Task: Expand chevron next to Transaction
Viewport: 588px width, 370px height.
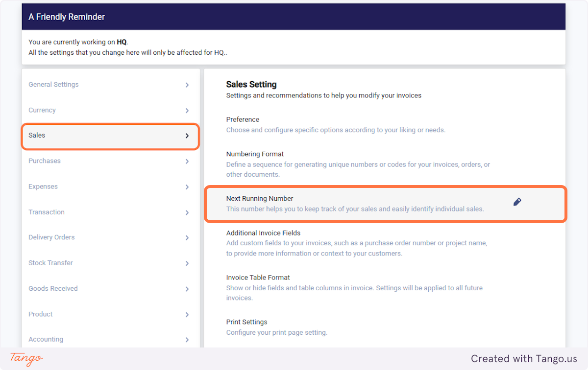Action: point(187,212)
